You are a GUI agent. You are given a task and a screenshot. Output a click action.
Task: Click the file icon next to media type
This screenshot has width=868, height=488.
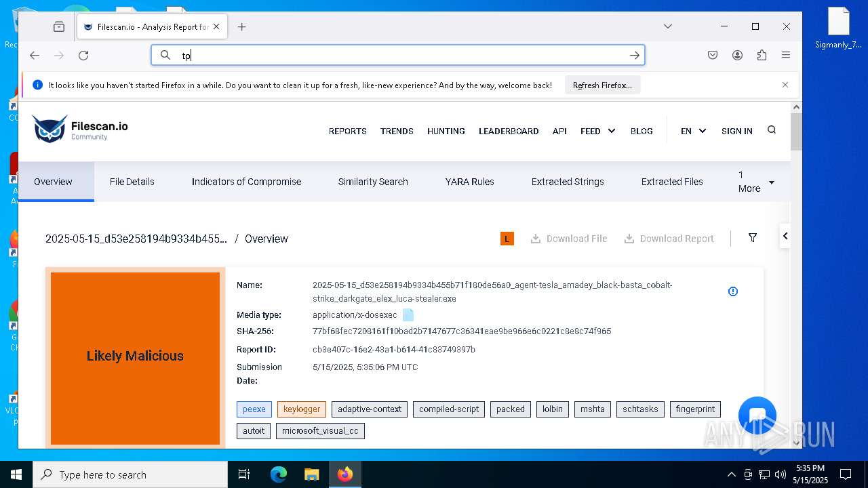(x=408, y=314)
